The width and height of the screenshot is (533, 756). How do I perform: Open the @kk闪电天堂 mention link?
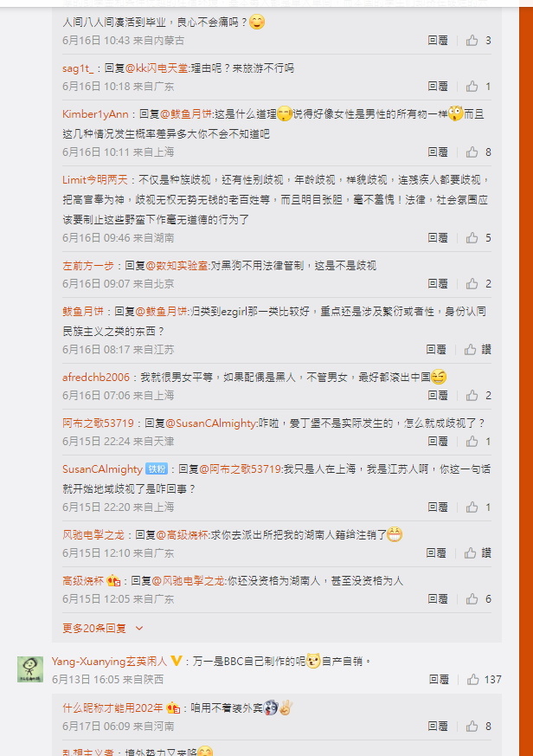coord(157,68)
